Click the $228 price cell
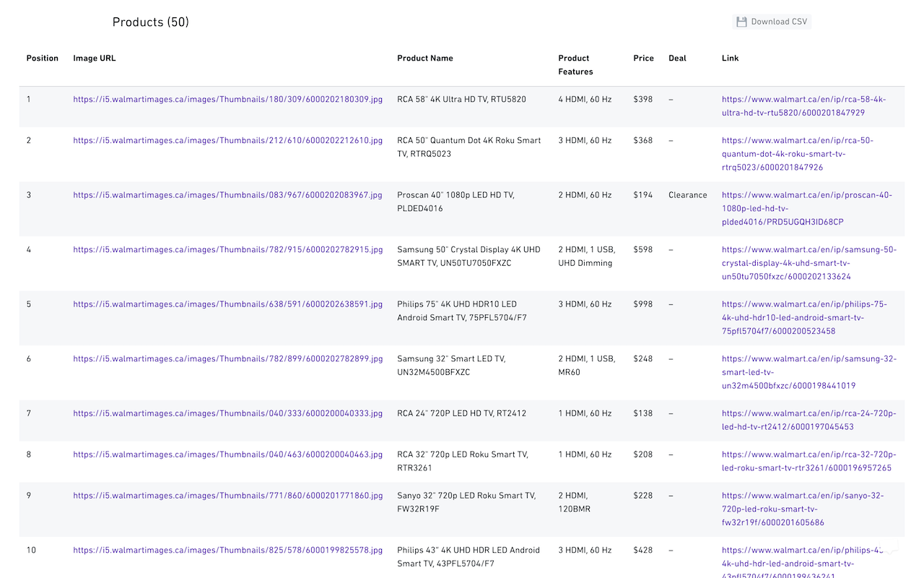 pyautogui.click(x=642, y=496)
